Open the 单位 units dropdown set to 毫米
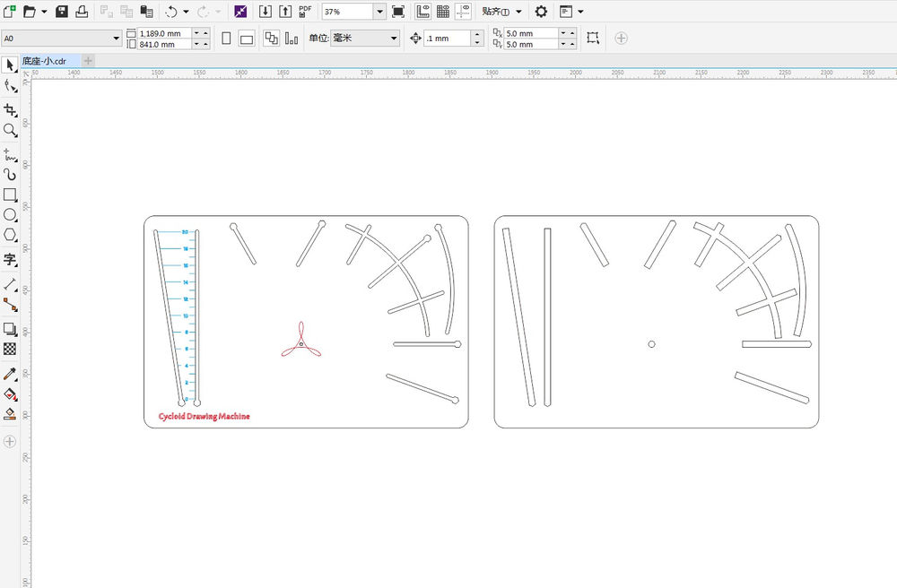The image size is (897, 588). [x=392, y=39]
